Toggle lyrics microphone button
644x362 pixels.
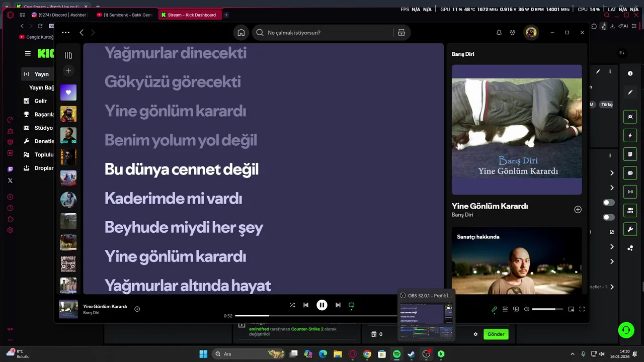pyautogui.click(x=494, y=309)
